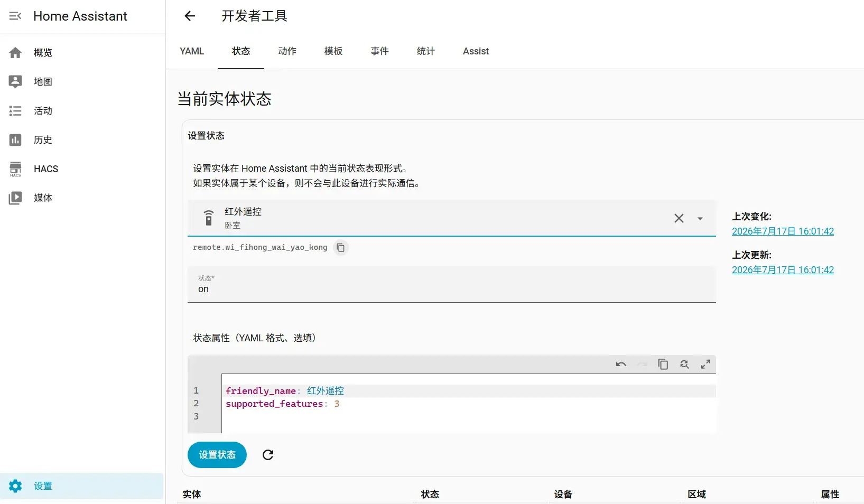Screen dimensions: 864x504
Task: Switch to the YAML tab
Action: [x=192, y=51]
